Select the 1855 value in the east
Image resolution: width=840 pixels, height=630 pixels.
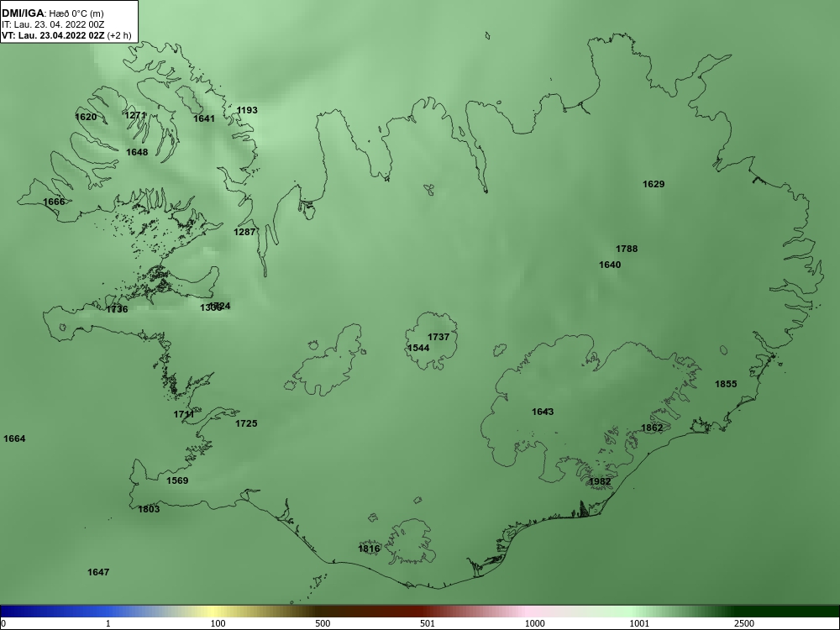726,384
